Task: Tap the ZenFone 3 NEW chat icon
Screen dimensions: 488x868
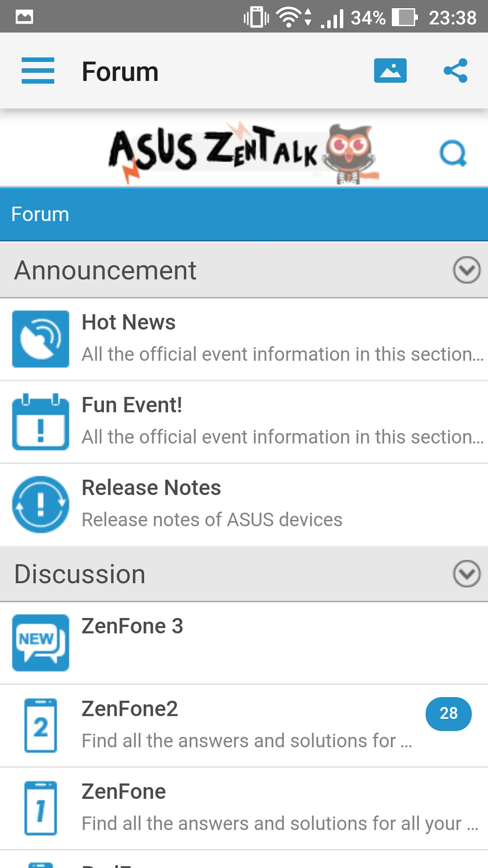Action: click(x=41, y=642)
